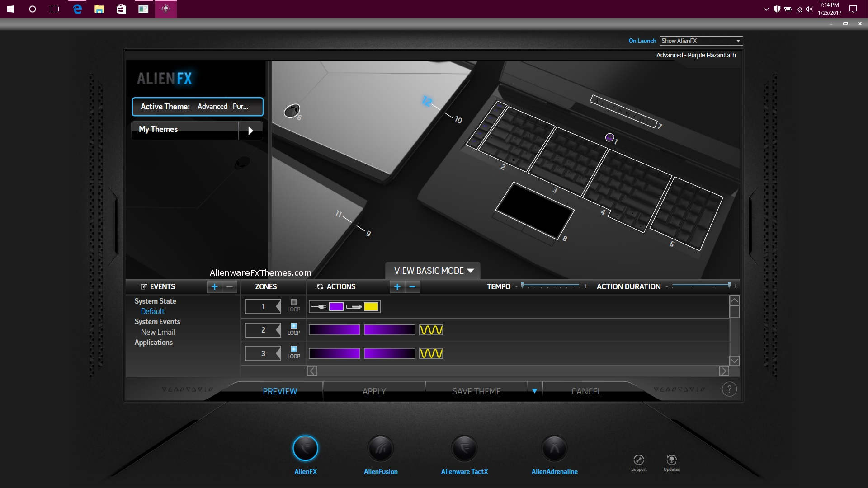Collapse zone 3 selector arrow

278,353
